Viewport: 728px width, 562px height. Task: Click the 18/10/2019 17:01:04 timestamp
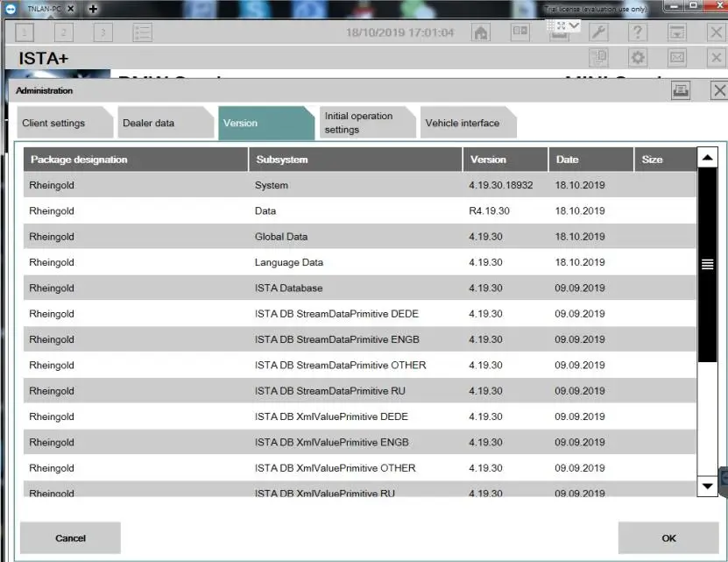click(399, 32)
